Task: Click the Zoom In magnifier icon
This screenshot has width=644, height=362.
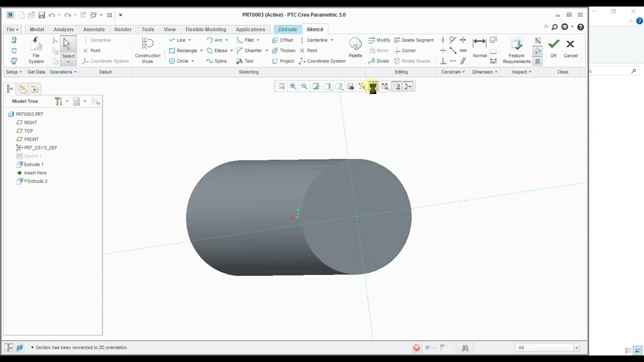Action: (x=293, y=86)
